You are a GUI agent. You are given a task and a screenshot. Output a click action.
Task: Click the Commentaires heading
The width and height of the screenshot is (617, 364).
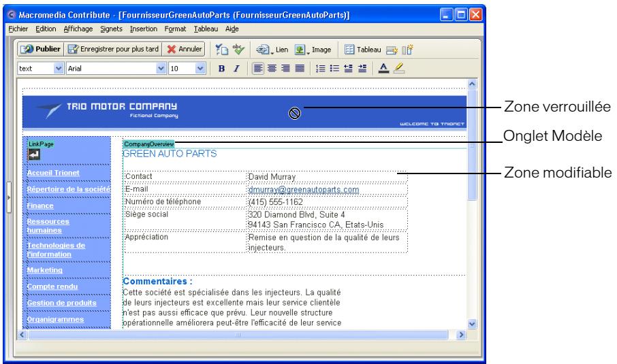(x=157, y=282)
